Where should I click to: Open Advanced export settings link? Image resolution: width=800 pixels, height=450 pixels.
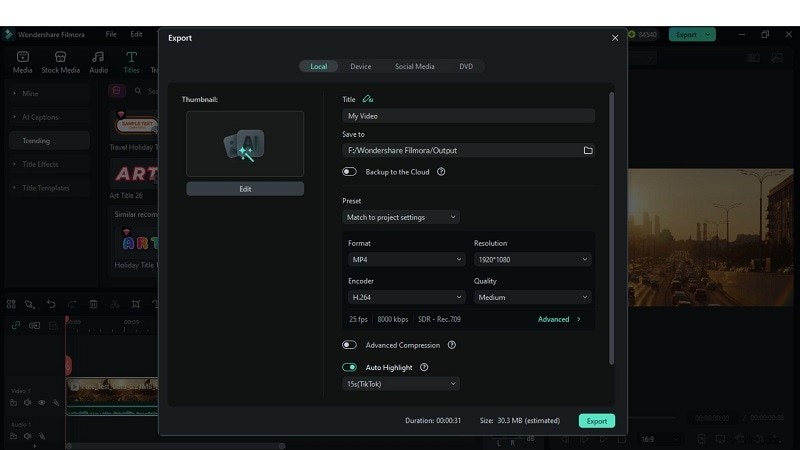coord(558,319)
